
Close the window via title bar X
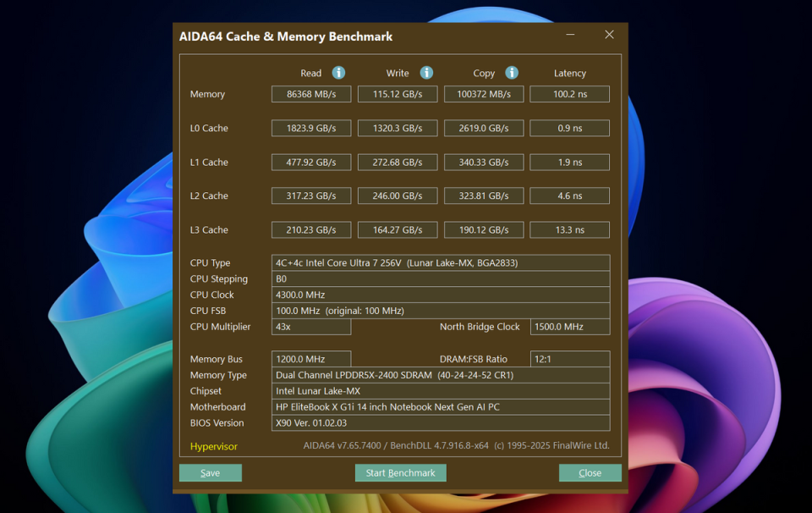click(609, 35)
